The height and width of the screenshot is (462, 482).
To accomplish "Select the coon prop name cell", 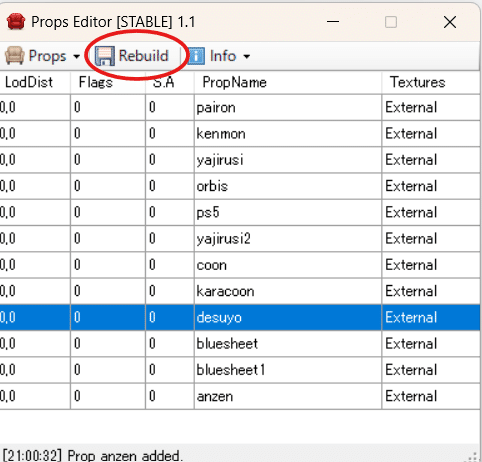I will pos(288,265).
